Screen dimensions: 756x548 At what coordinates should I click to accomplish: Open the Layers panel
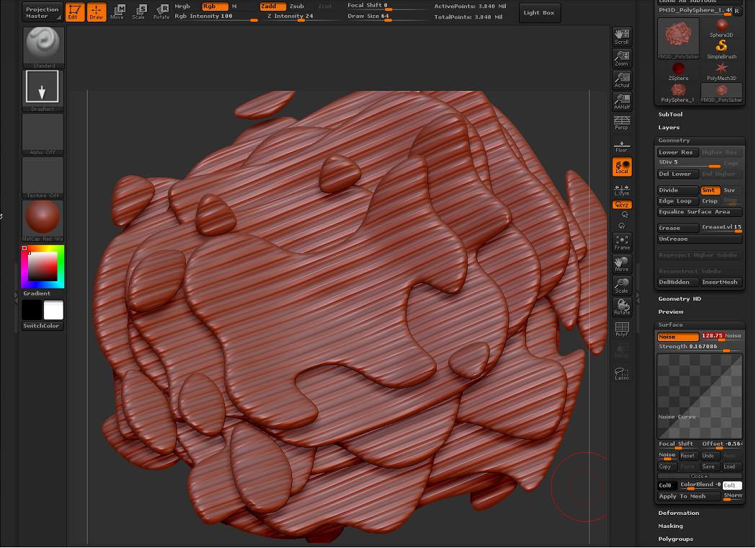tap(669, 127)
